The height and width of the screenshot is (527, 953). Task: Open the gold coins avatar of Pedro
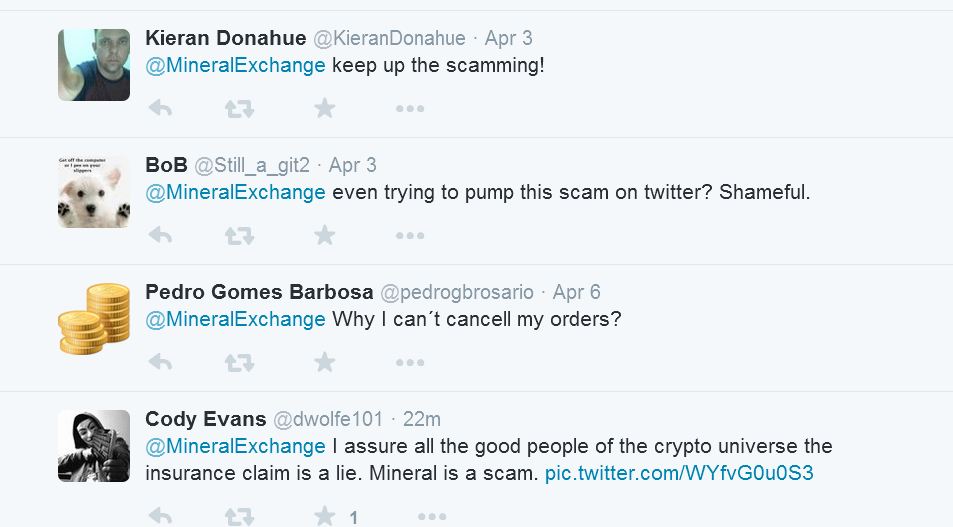tap(94, 319)
